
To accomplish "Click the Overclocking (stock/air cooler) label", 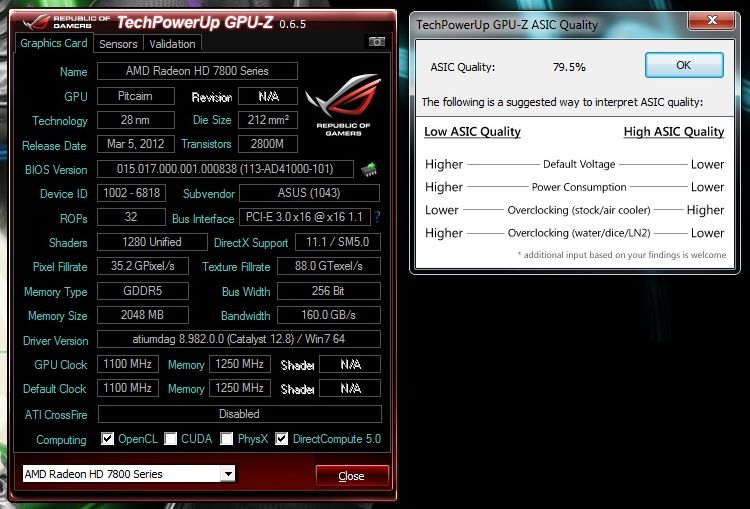I will tap(579, 210).
